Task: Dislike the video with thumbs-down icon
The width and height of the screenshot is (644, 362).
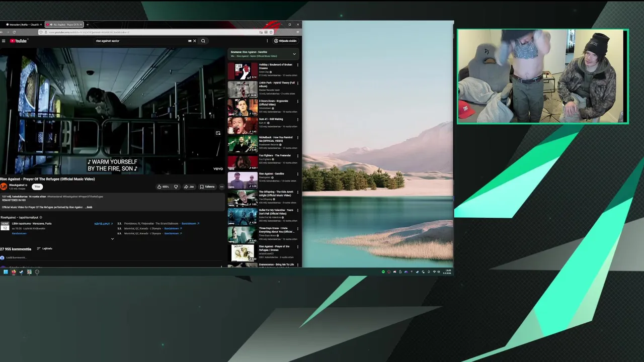Action: [x=176, y=187]
